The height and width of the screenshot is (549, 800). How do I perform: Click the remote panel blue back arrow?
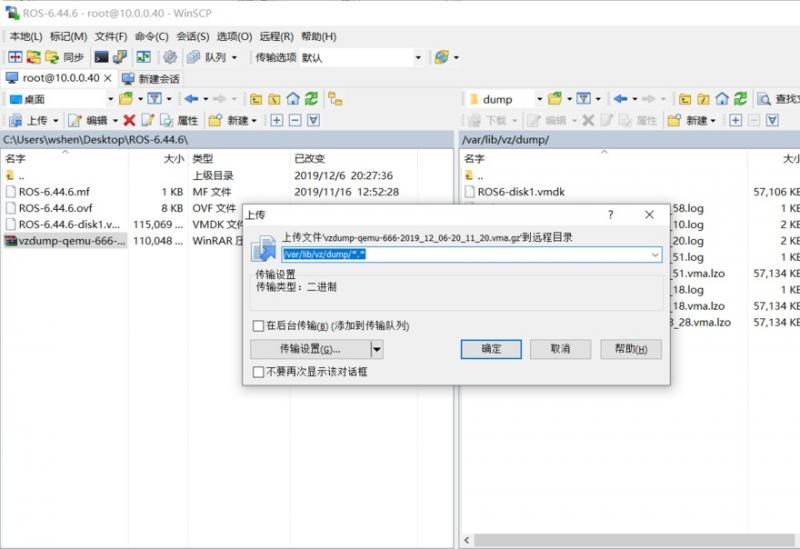tap(620, 98)
